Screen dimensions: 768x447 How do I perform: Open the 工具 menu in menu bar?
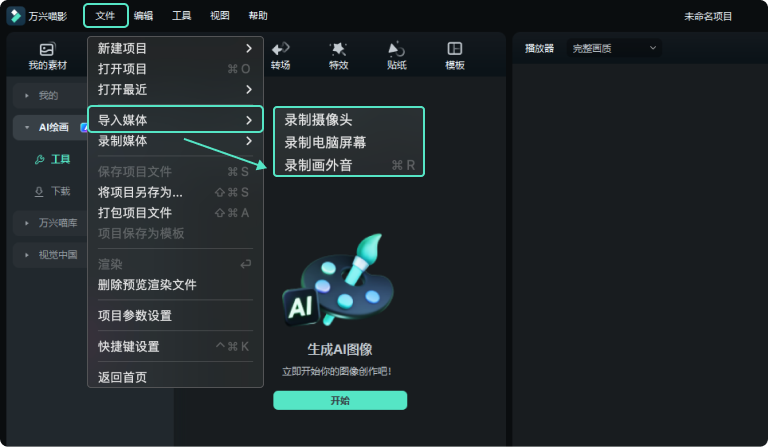click(x=182, y=16)
